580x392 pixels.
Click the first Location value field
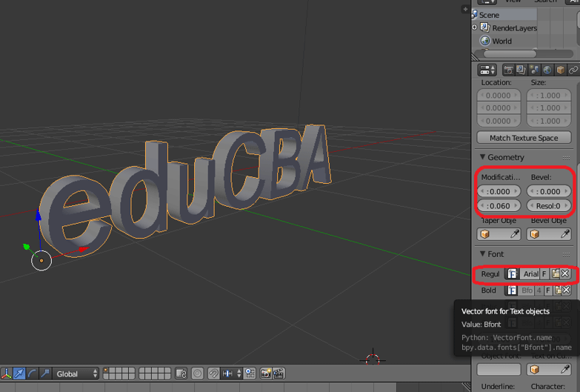coord(499,95)
